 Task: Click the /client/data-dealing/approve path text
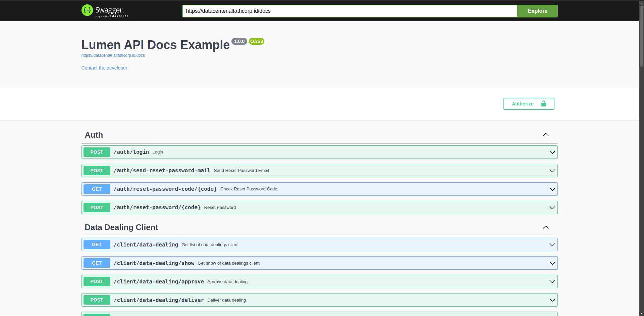click(x=159, y=281)
